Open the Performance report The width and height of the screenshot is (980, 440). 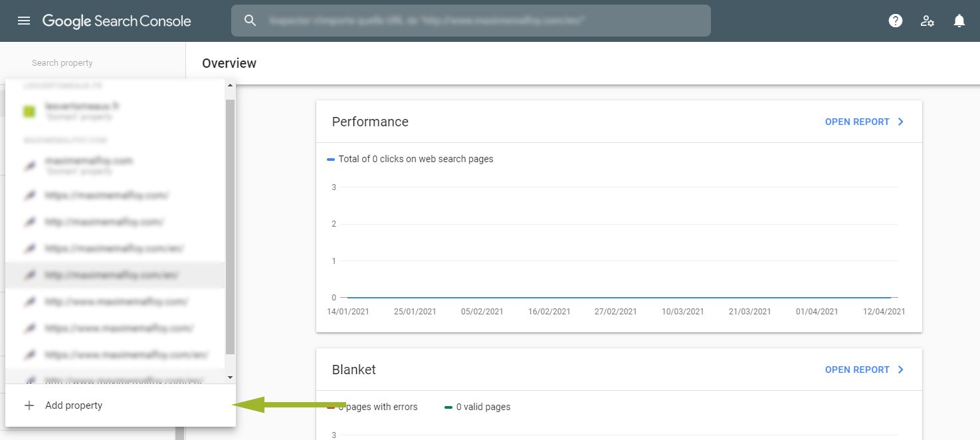[x=864, y=122]
